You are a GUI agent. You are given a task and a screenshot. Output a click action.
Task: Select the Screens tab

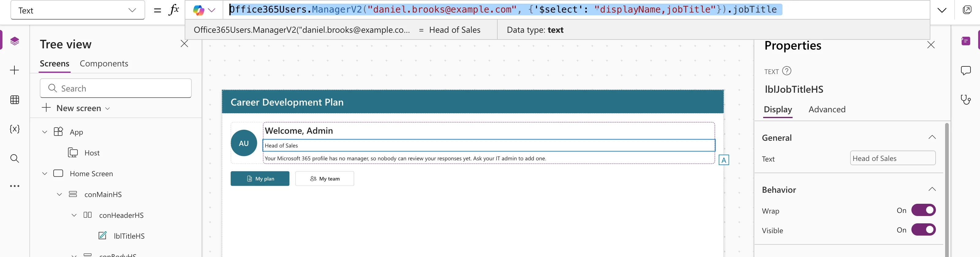click(x=55, y=64)
